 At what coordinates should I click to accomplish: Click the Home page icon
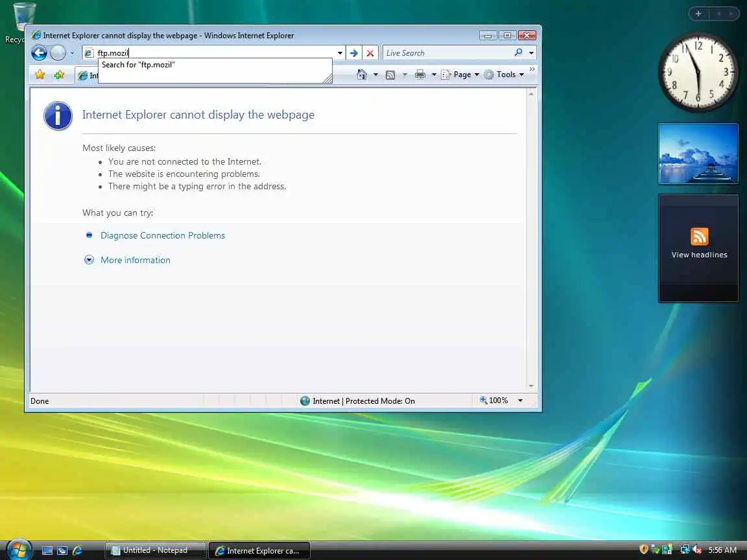(x=362, y=75)
